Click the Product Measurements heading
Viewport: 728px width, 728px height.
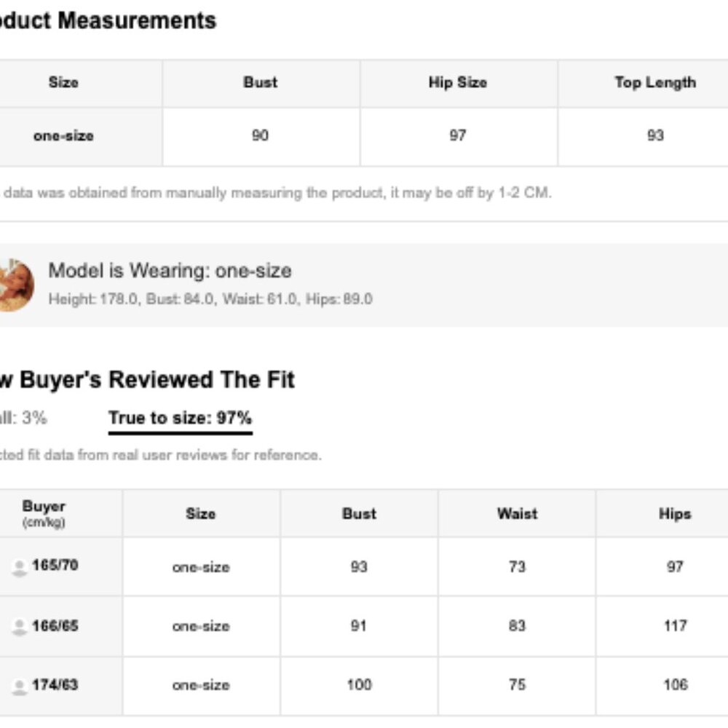108,20
